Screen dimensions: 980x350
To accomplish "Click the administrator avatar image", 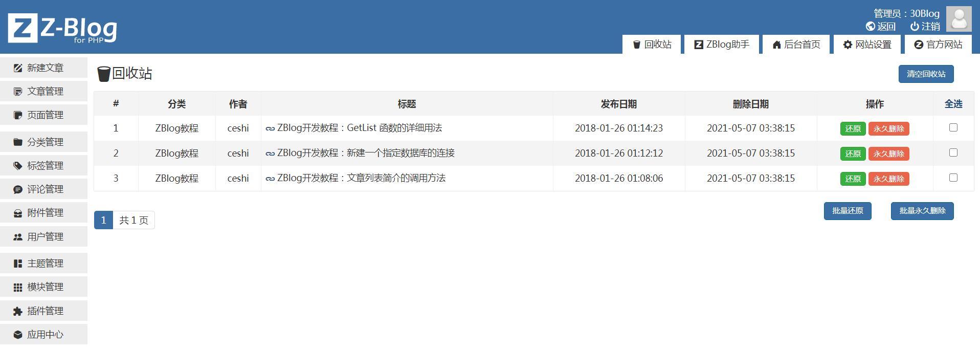I will (959, 19).
